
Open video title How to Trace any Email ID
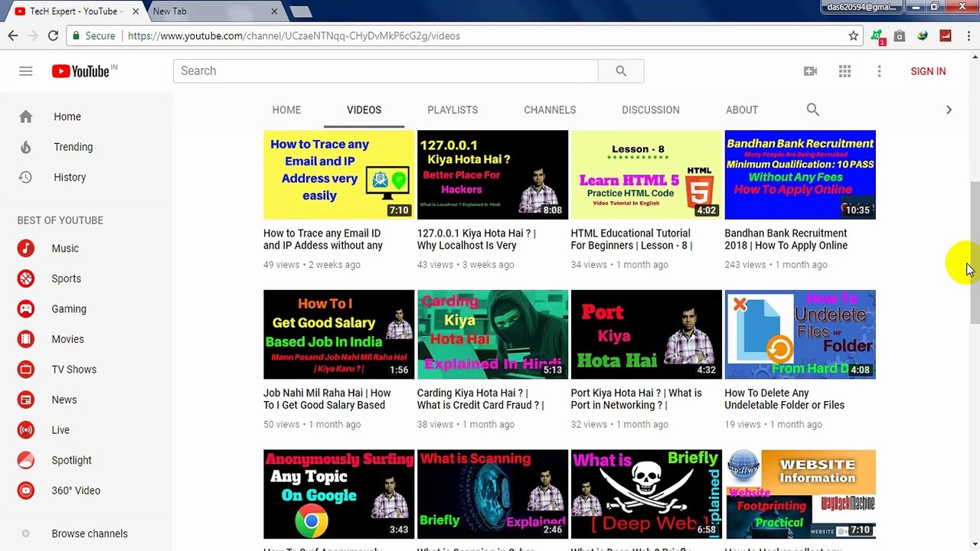(323, 240)
